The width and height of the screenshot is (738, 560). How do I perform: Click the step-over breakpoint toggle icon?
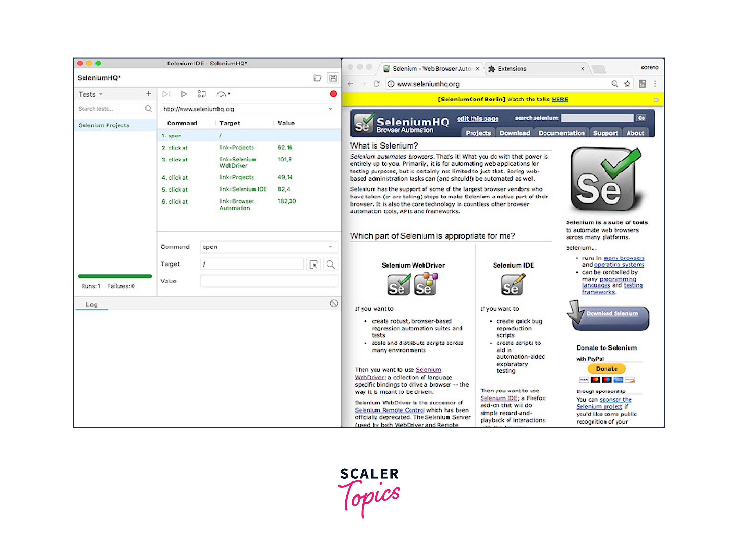coord(202,94)
